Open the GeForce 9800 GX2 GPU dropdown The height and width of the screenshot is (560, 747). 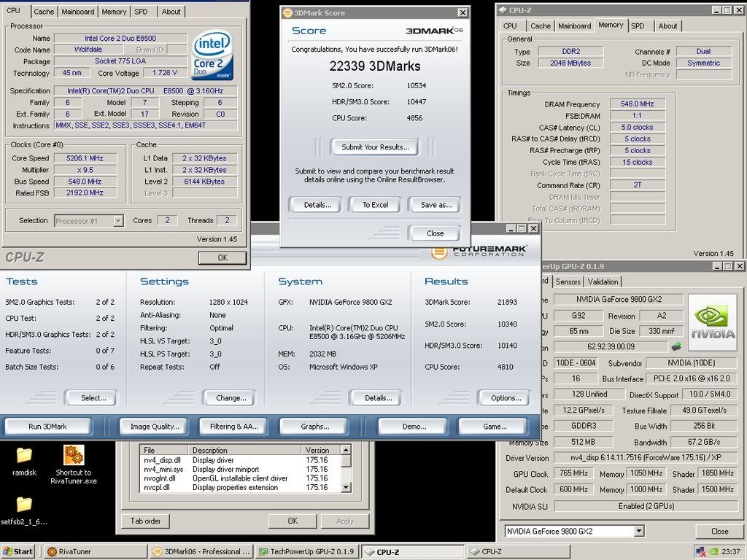[639, 531]
